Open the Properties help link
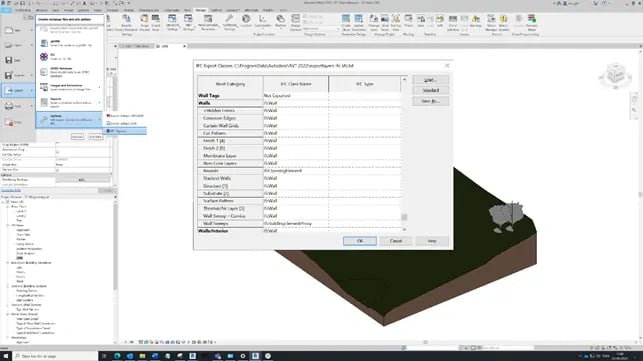This screenshot has height=361, width=643. tap(11, 190)
